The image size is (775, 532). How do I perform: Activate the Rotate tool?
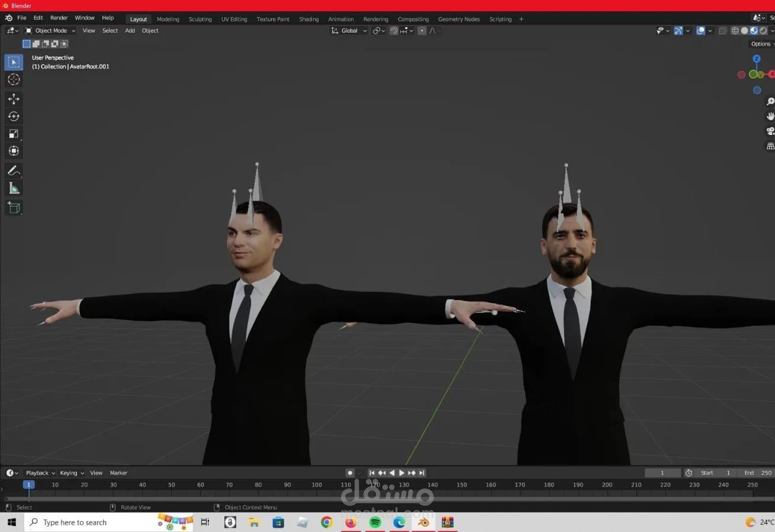14,116
